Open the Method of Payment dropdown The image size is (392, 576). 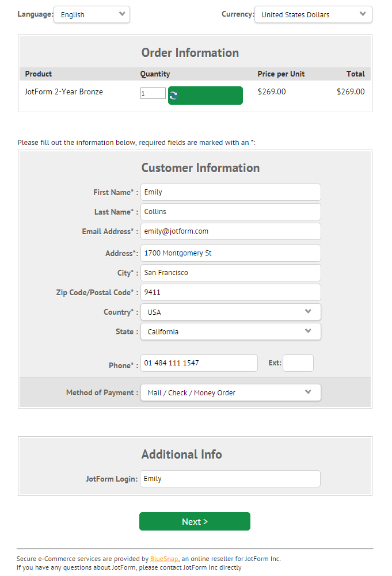[230, 392]
